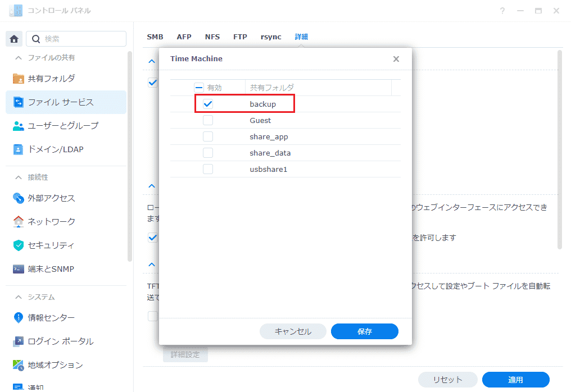This screenshot has width=571, height=392.
Task: Click the 詳細設定 button
Action: click(185, 354)
